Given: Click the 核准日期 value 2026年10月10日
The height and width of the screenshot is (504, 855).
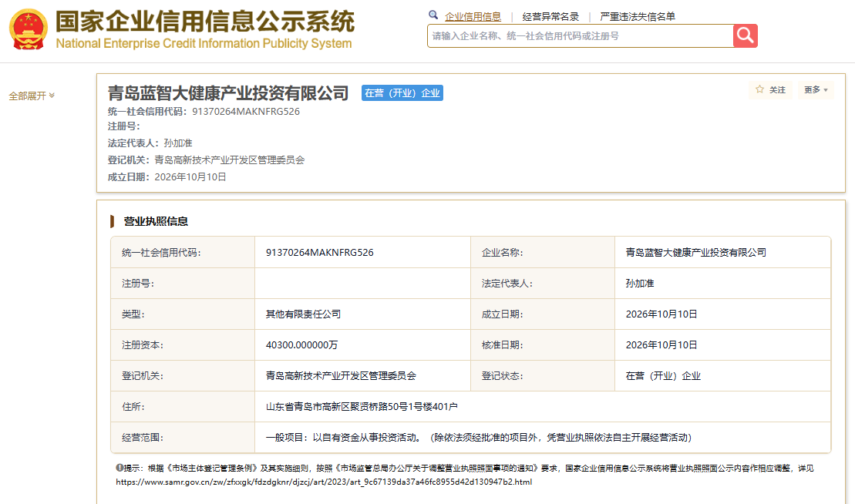Looking at the screenshot, I should coord(661,345).
